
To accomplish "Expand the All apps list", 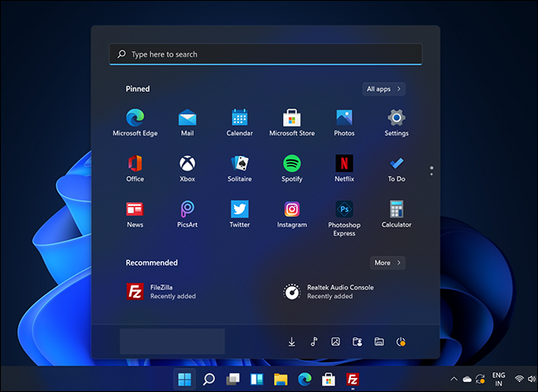I will pyautogui.click(x=383, y=88).
